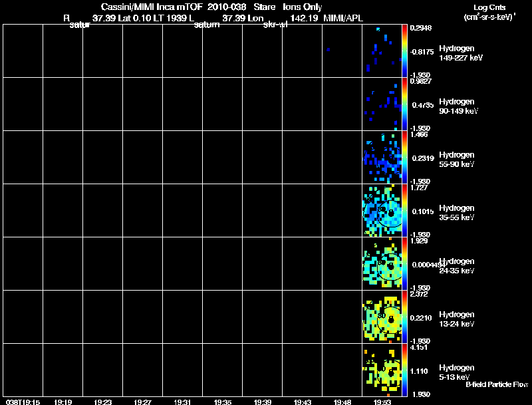532x405 pixels.
Task: Click the color bar beside Hydrogen 149-227 keV
Action: point(404,51)
